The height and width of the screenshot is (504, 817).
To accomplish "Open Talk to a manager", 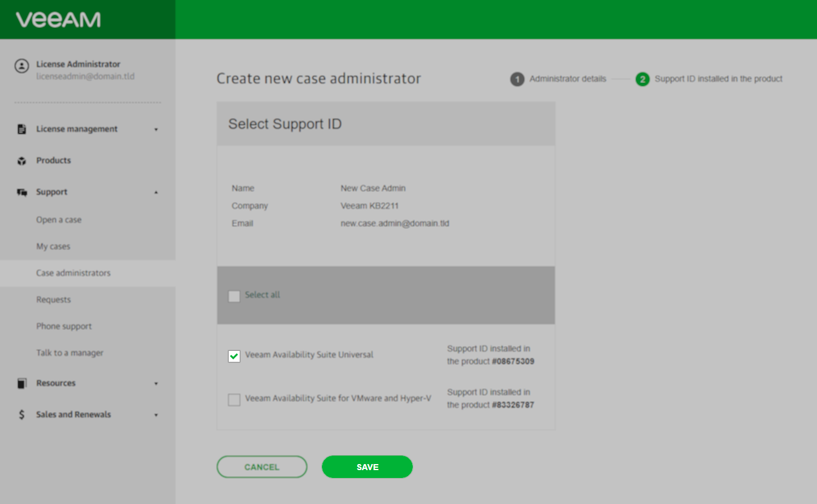I will click(x=70, y=353).
